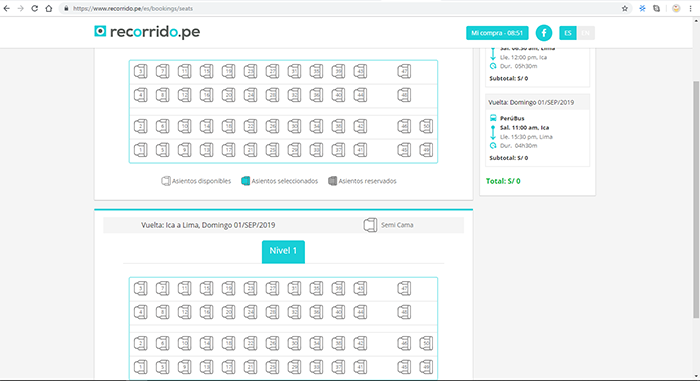This screenshot has height=381, width=700.
Task: Select seat 37 in the upper seat map
Action: 338,150
